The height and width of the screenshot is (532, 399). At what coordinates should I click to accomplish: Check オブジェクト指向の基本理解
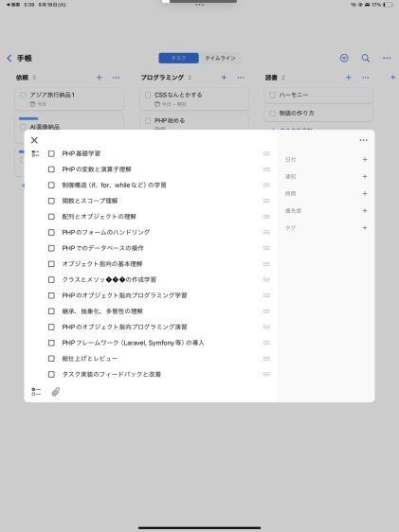[x=51, y=264]
